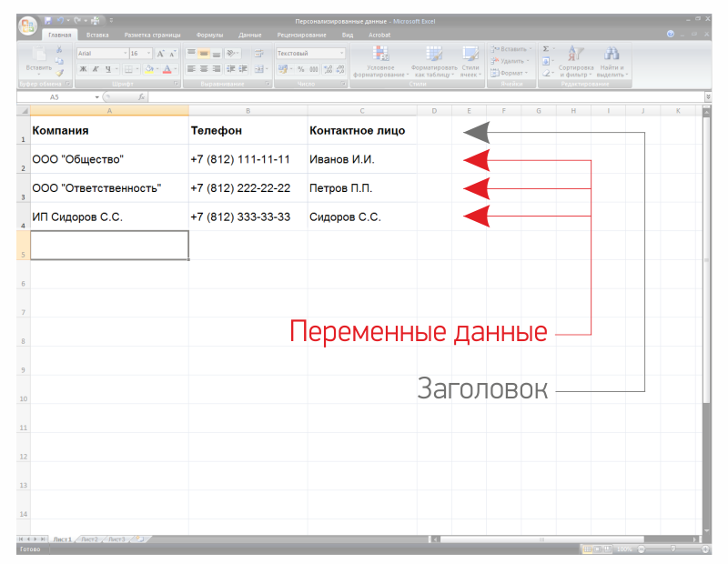Screen dimensions: 728x564
Task: Switch to the Рецензирование tab
Action: point(302,35)
